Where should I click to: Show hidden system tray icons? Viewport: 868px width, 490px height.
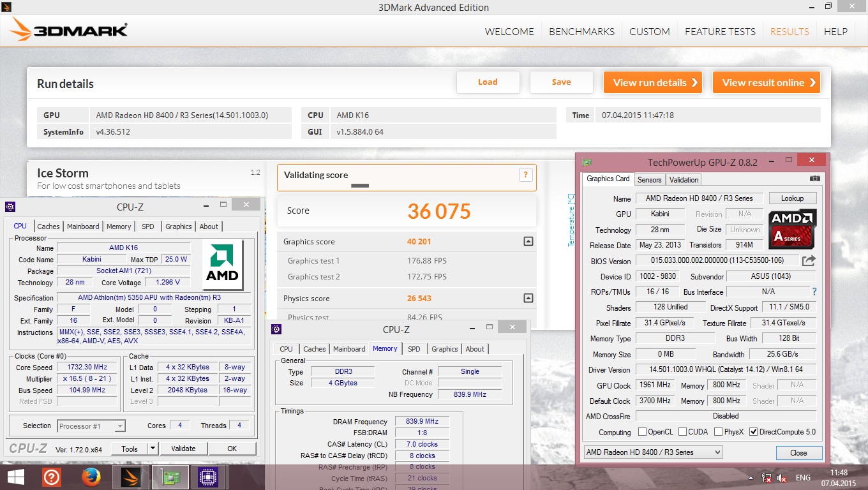point(751,478)
